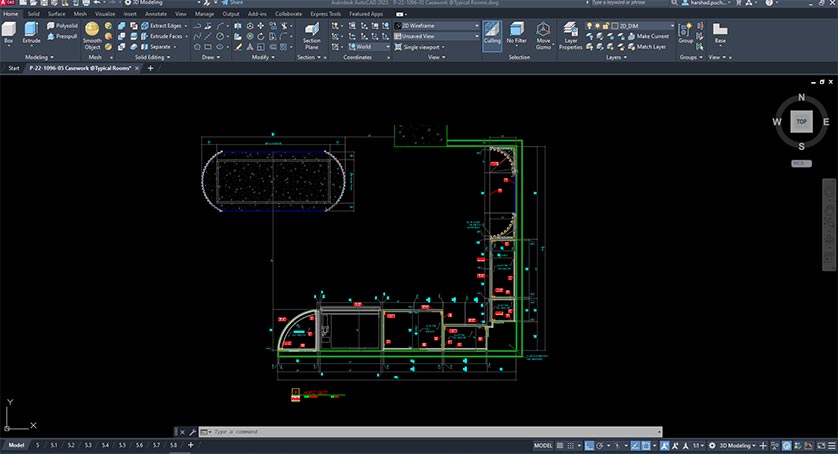Switch to the Annotate ribbon tab
Screen dimensions: 838x454
pos(155,14)
